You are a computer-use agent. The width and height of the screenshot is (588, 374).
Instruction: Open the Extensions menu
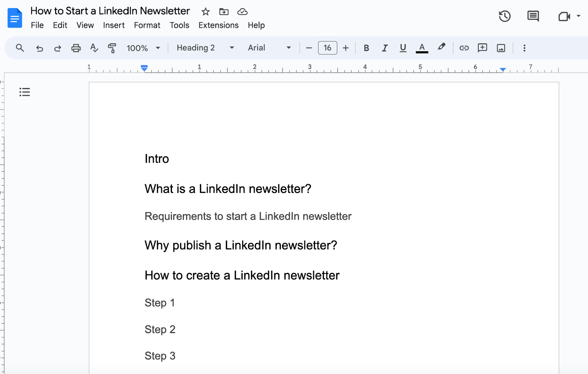pyautogui.click(x=218, y=25)
